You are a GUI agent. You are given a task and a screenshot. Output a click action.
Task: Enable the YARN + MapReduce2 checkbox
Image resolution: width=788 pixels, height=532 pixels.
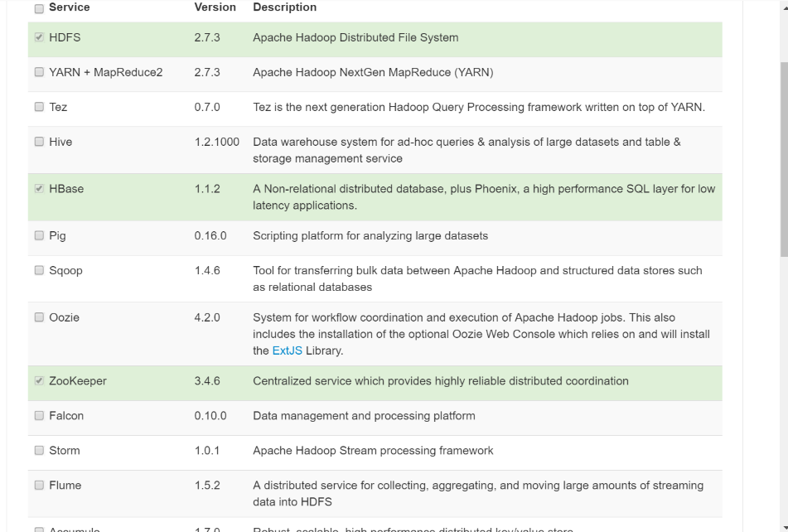pos(39,73)
